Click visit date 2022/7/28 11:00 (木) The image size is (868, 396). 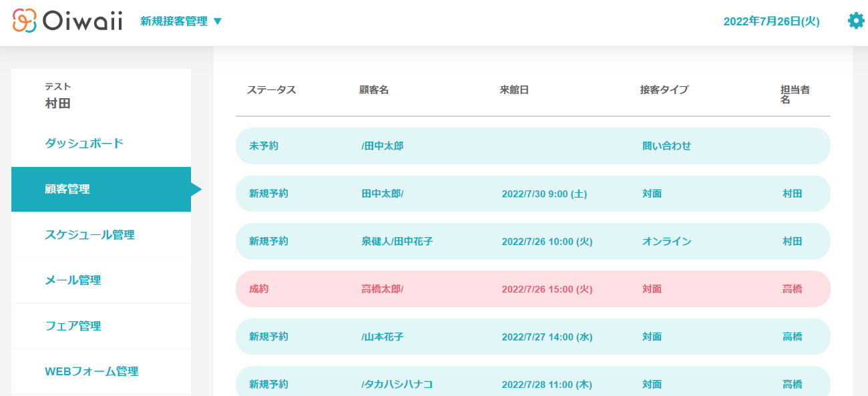click(x=547, y=385)
